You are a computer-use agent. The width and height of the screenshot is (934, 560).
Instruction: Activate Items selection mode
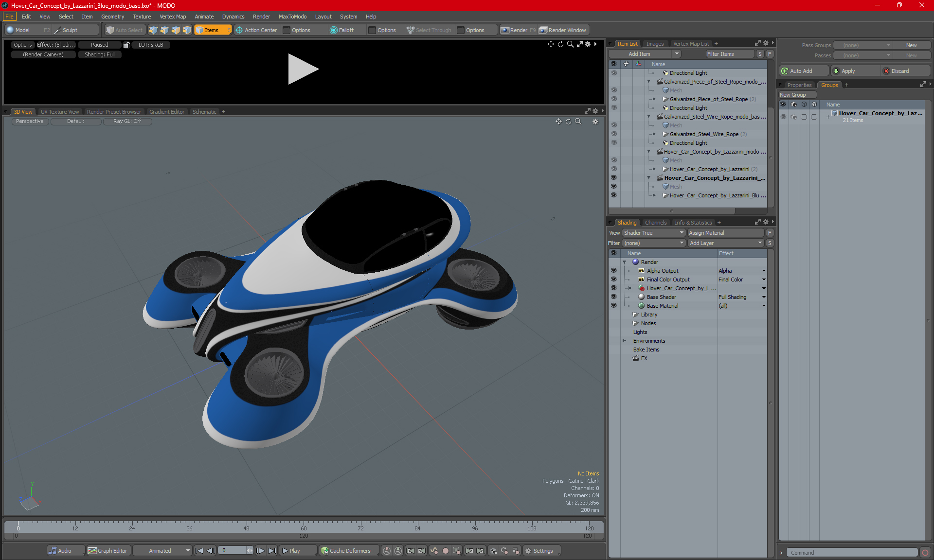pyautogui.click(x=212, y=30)
